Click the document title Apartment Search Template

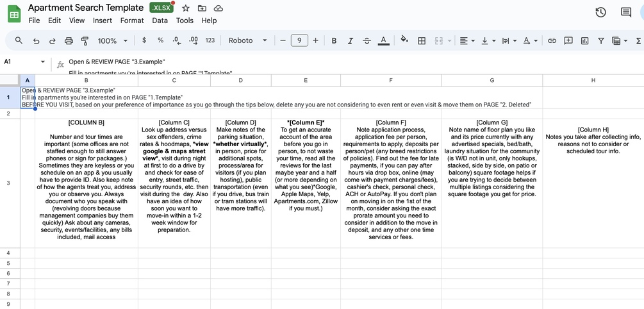tap(86, 8)
